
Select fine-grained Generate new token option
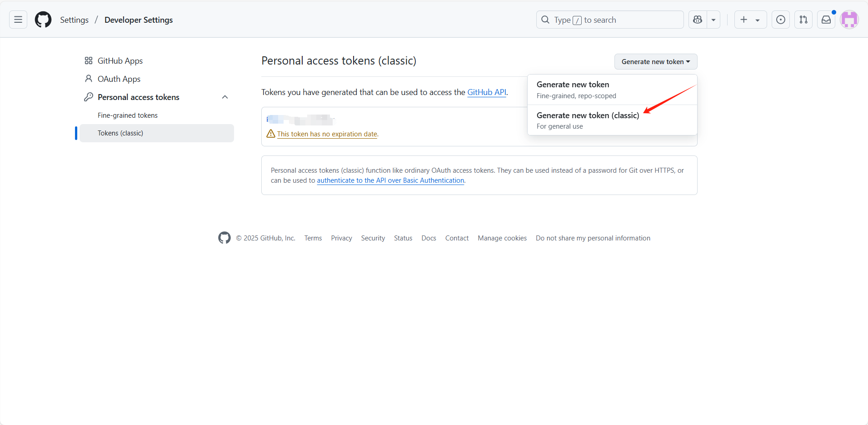(x=573, y=85)
